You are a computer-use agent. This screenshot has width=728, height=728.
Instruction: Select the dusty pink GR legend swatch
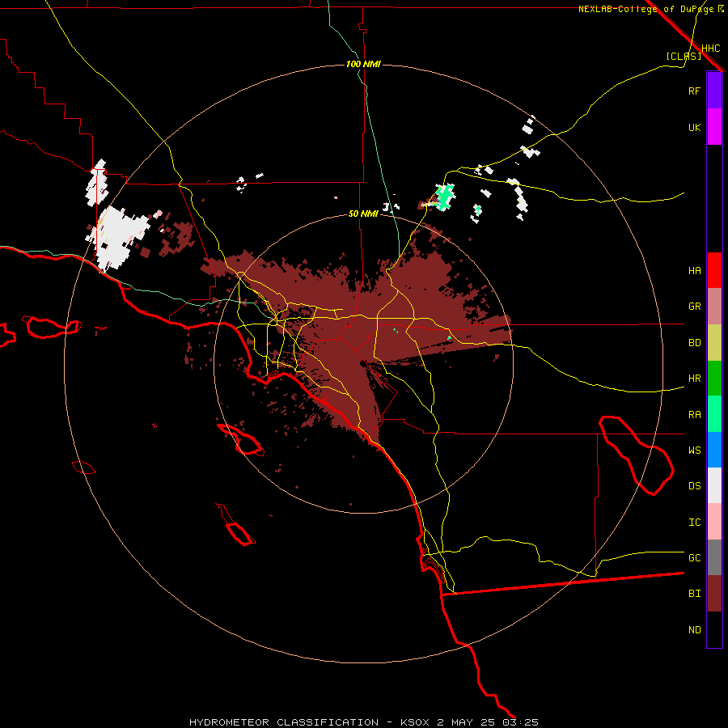point(714,307)
